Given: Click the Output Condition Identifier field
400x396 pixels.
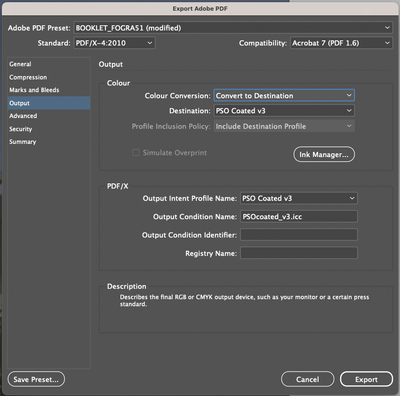Looking at the screenshot, I should pyautogui.click(x=299, y=235).
